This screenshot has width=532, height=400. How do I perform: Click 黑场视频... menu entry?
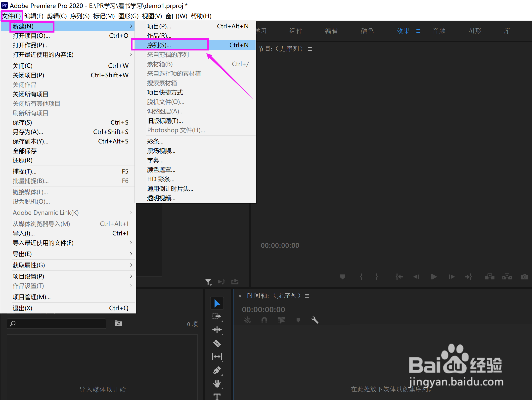[161, 151]
